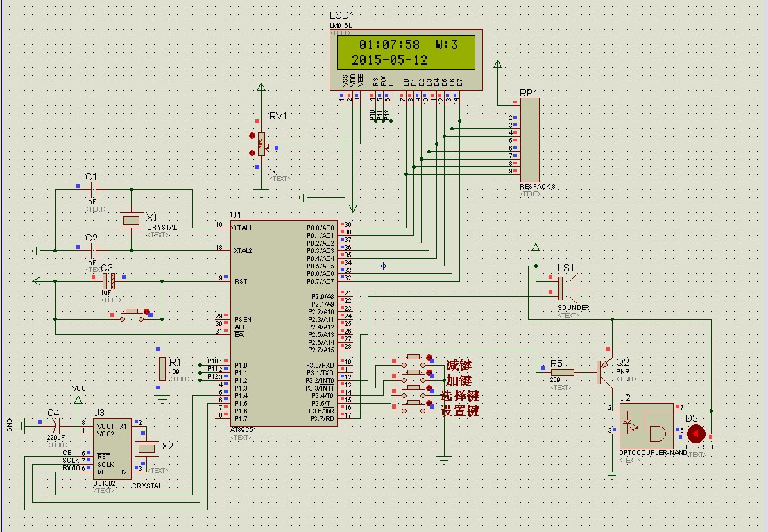Click the "OPTOCOUPLER-NAND" label
This screenshot has height=532, width=768.
653,453
